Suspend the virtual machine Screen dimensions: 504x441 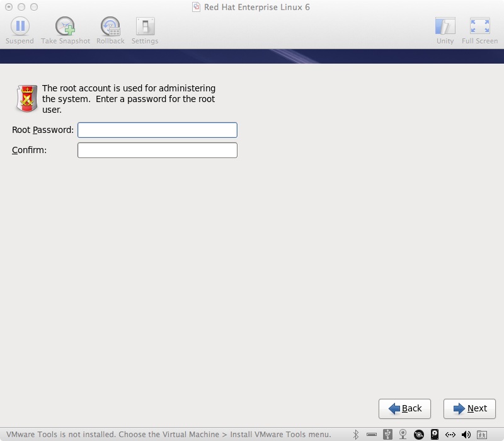(20, 30)
